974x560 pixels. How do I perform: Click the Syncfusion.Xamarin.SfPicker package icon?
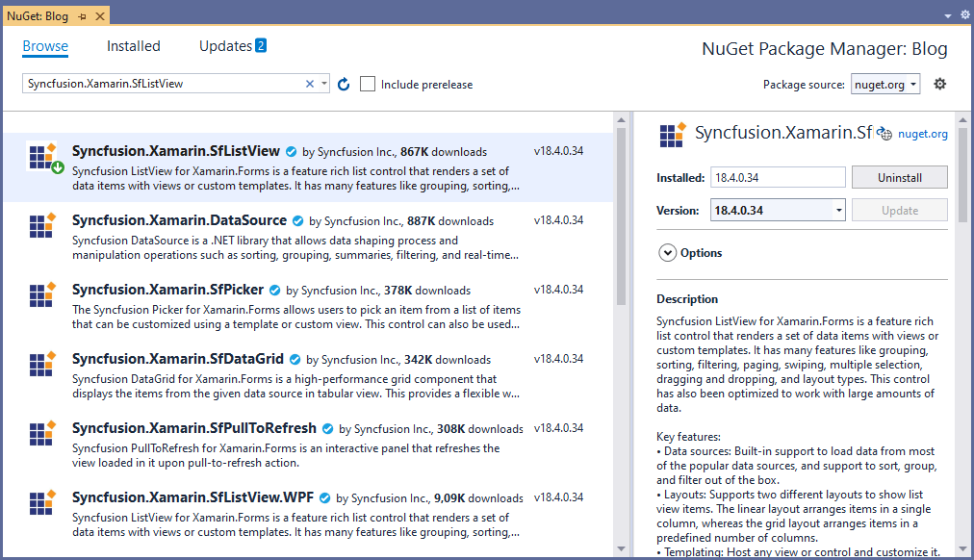(x=42, y=294)
